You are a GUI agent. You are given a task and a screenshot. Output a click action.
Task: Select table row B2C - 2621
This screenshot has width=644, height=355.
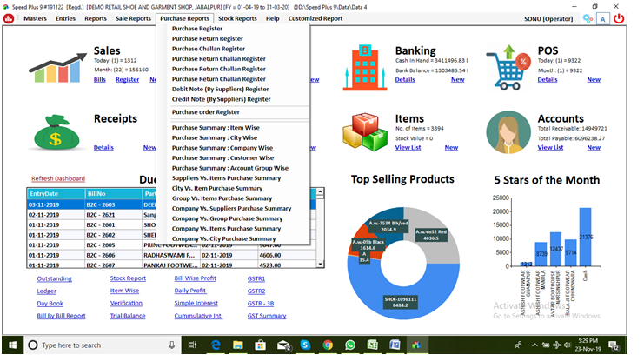coord(171,215)
